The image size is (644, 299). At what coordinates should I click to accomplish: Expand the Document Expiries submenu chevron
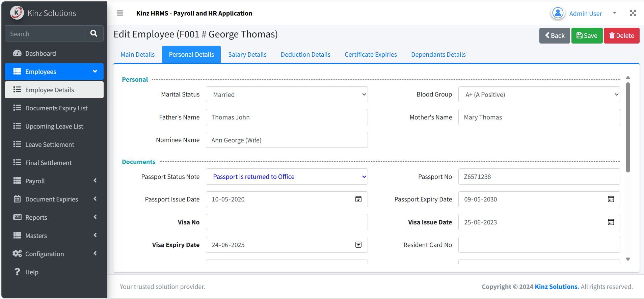(x=95, y=199)
